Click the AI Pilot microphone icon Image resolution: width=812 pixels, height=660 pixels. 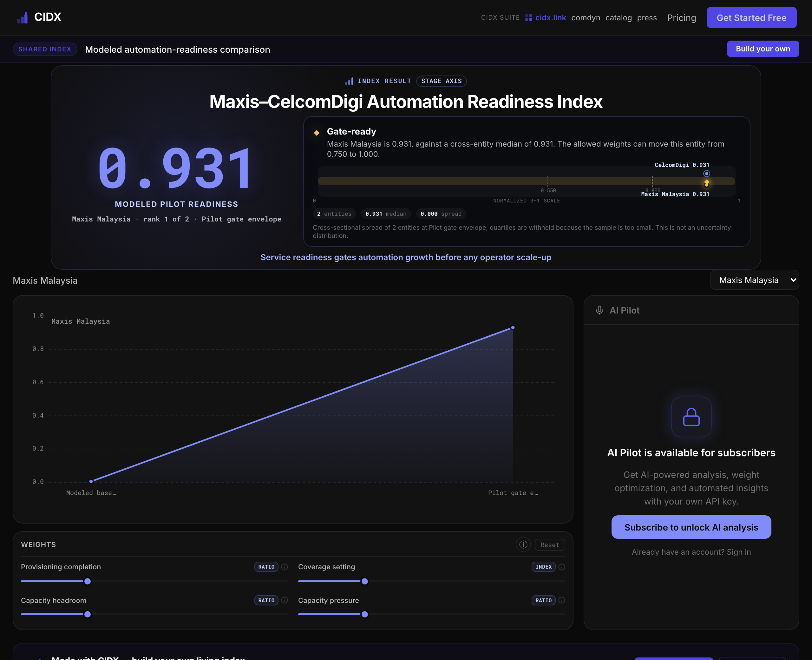click(599, 310)
